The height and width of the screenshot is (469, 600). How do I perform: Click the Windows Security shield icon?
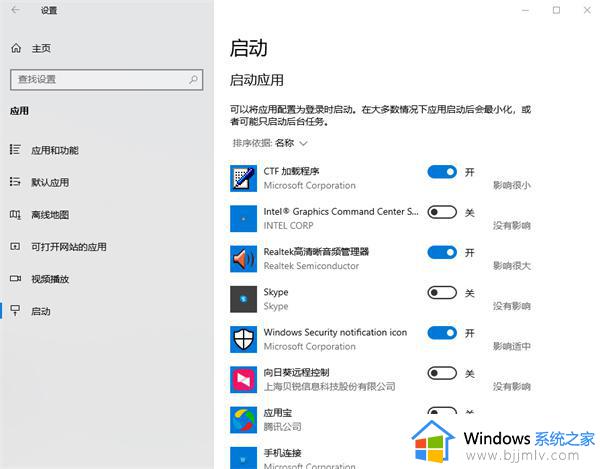coord(243,339)
